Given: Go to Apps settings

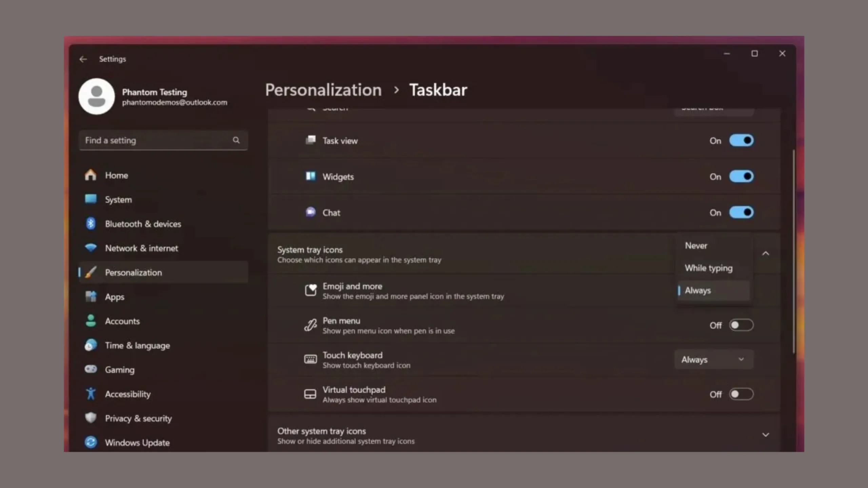Looking at the screenshot, I should tap(163, 297).
